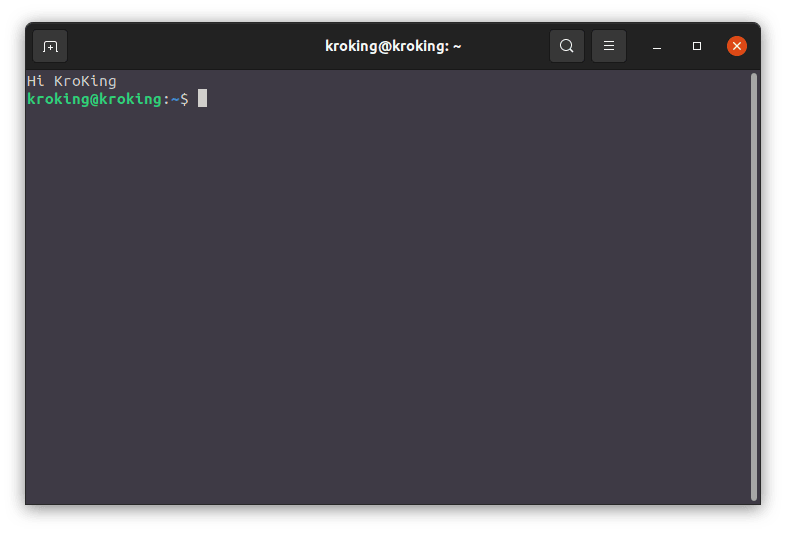Screen dimensions: 786x533
Task: Click the "Hi KroKing" output line
Action: click(x=72, y=81)
